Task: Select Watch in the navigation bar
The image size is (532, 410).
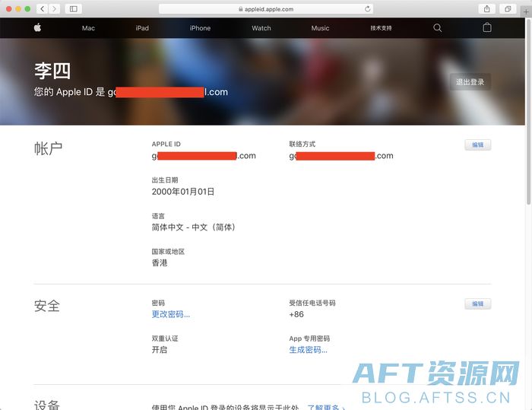Action: (261, 28)
